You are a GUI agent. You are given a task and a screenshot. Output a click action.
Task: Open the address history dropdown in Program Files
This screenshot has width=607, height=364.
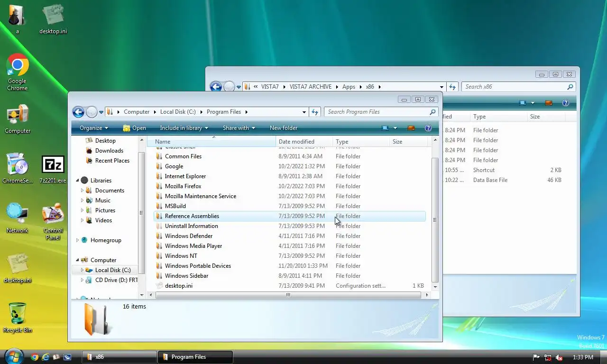pos(304,112)
